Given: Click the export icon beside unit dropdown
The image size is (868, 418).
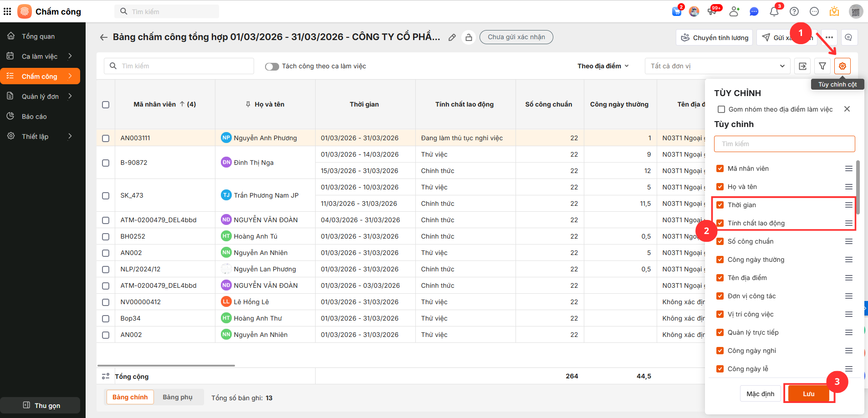Looking at the screenshot, I should [x=802, y=66].
